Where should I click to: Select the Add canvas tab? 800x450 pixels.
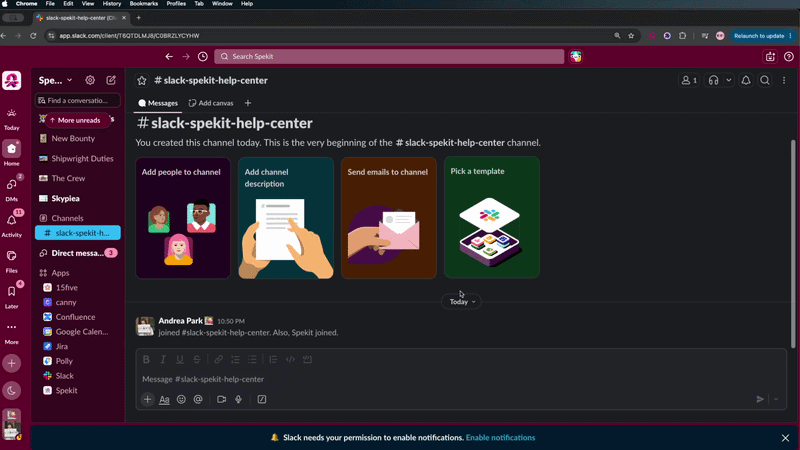(211, 103)
